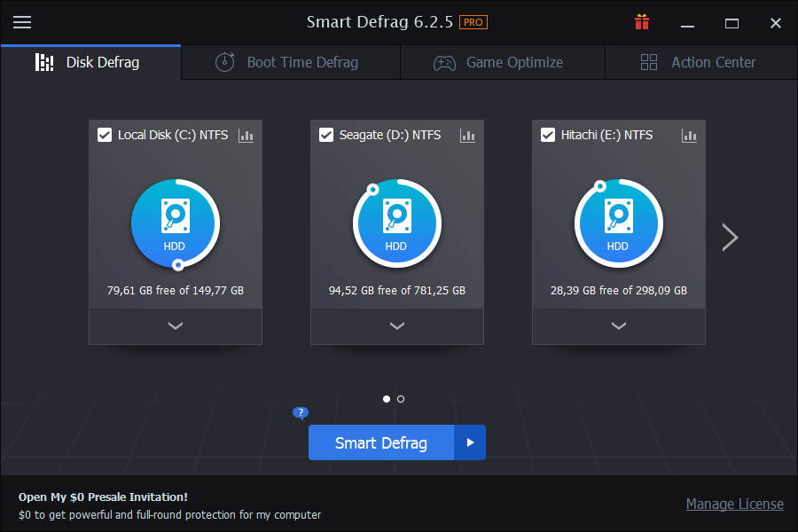This screenshot has height=532, width=798.
Task: Uncheck the Hitachi (E:) checkbox
Action: tap(548, 135)
